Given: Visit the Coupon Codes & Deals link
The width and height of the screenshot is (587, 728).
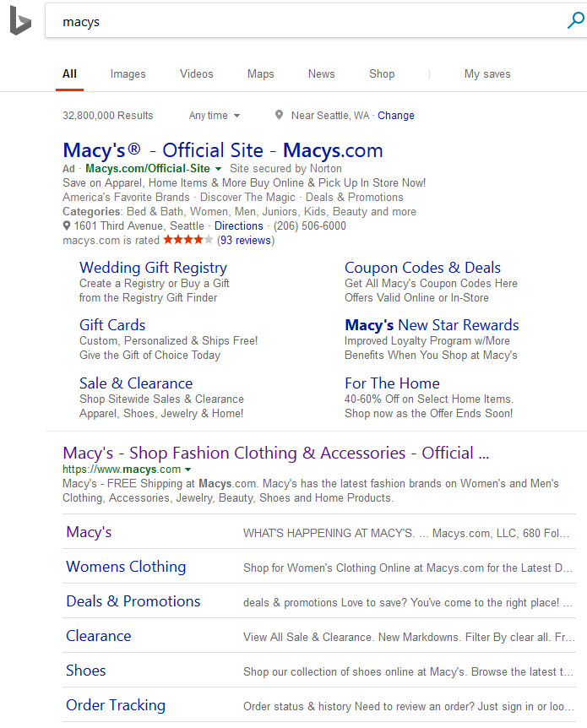Looking at the screenshot, I should click(422, 268).
